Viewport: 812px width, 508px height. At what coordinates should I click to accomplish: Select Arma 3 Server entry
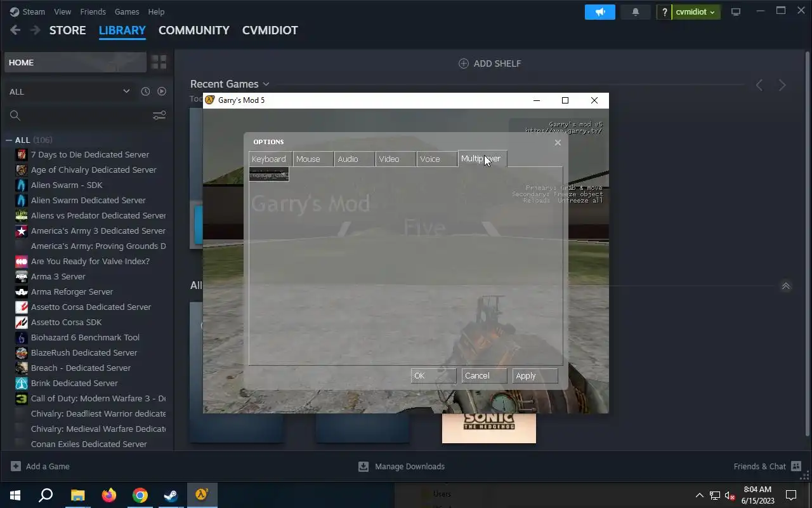click(x=58, y=276)
